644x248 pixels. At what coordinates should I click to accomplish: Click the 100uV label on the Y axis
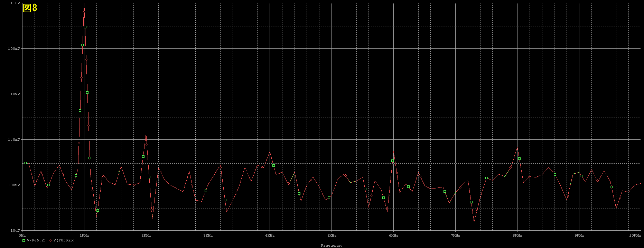point(14,185)
